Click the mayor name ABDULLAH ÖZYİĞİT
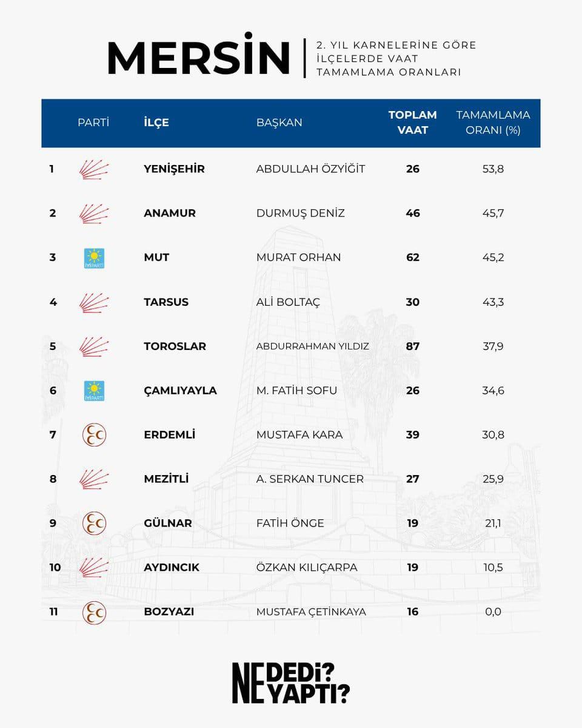The image size is (582, 728). click(310, 169)
